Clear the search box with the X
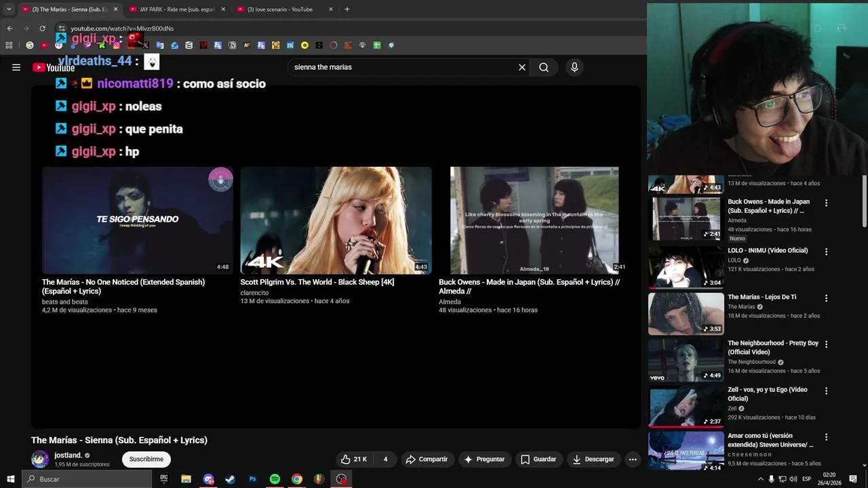The height and width of the screenshot is (488, 868). coord(522,67)
